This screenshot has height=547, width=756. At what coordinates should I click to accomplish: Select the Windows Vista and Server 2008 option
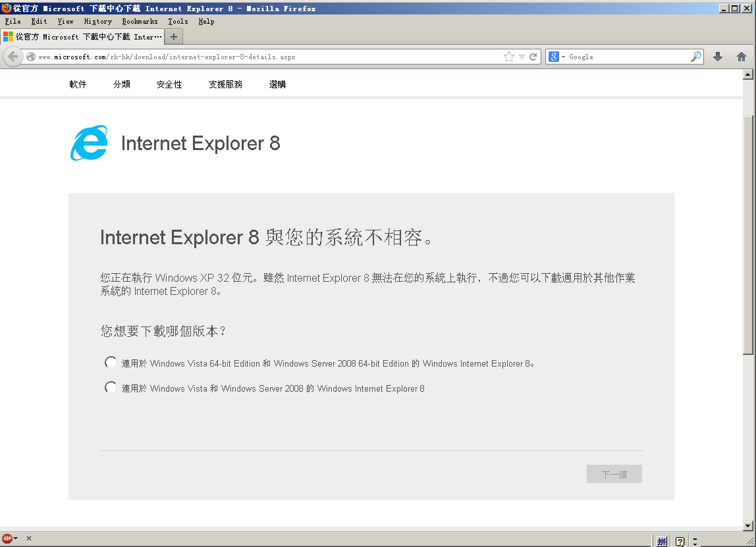click(111, 388)
